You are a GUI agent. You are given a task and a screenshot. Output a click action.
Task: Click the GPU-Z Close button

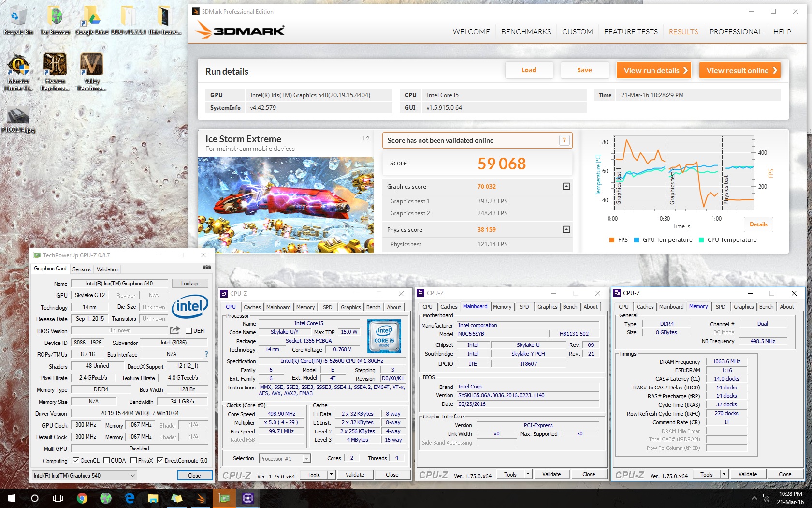coord(194,476)
